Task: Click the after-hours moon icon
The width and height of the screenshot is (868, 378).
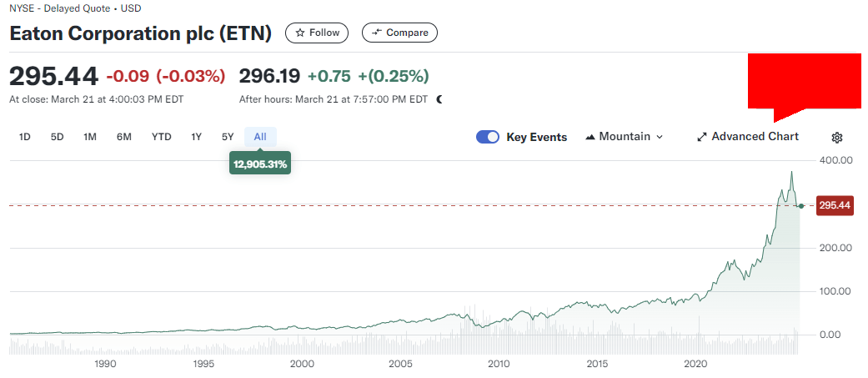Action: click(x=439, y=100)
